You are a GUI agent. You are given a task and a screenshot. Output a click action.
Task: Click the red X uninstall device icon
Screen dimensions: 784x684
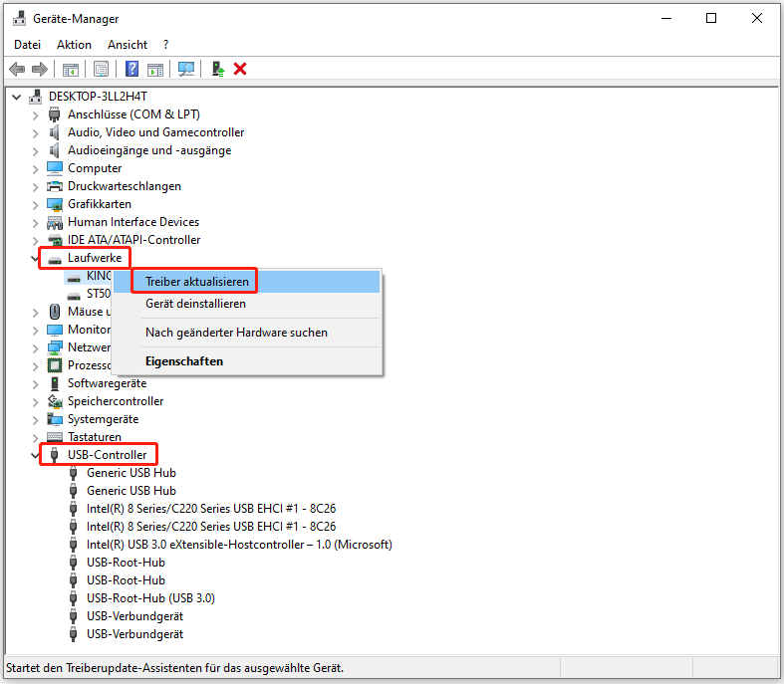click(240, 69)
